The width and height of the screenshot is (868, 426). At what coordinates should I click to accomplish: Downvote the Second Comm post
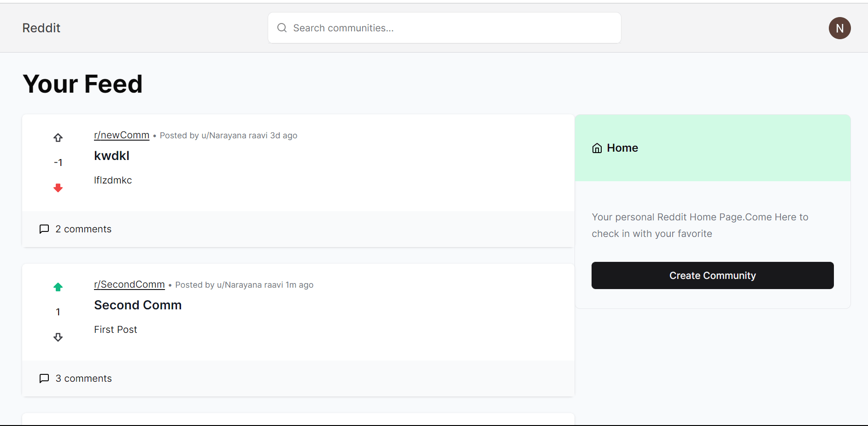pyautogui.click(x=58, y=337)
